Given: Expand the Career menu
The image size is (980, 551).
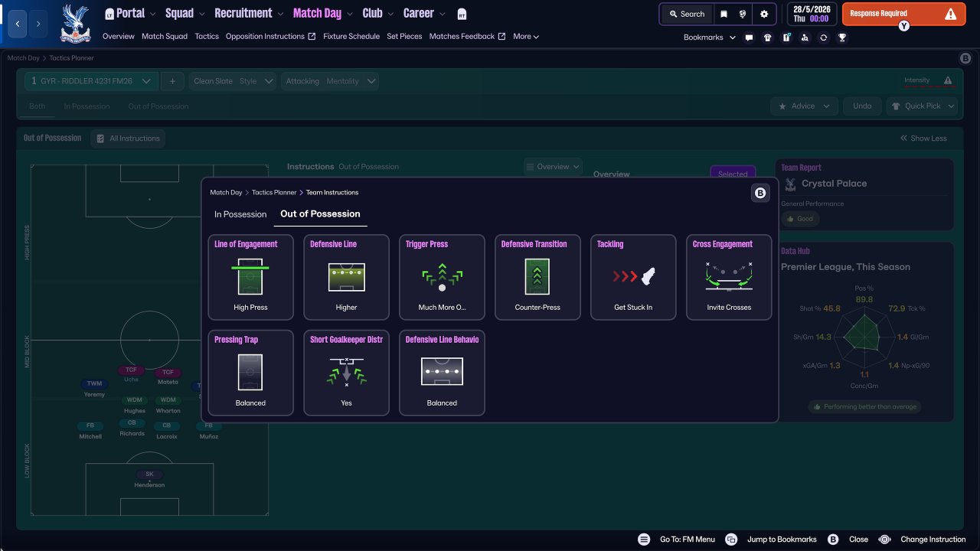Looking at the screenshot, I should (424, 14).
